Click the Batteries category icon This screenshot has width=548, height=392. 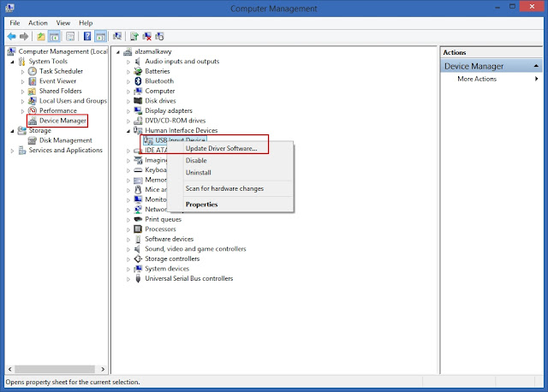coord(138,71)
